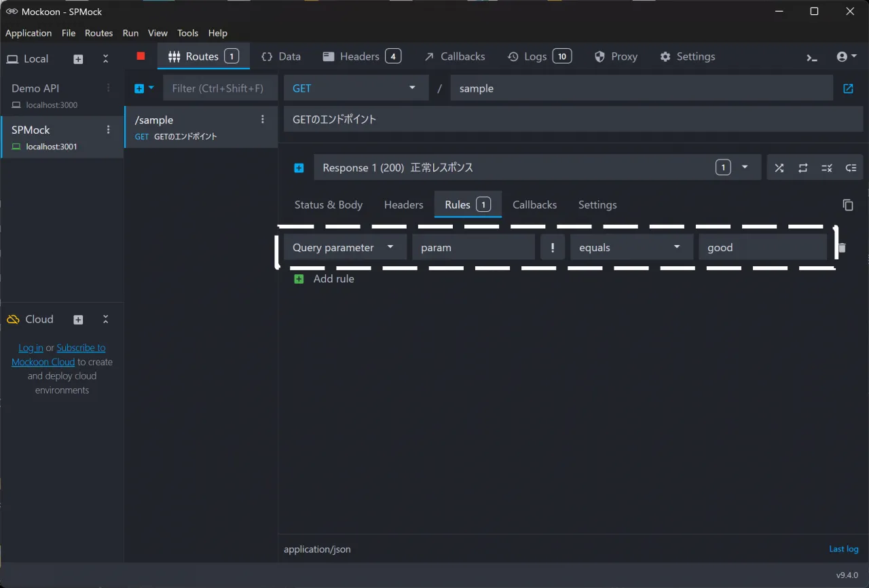869x588 pixels.
Task: Open the equals operator dropdown
Action: (x=631, y=248)
